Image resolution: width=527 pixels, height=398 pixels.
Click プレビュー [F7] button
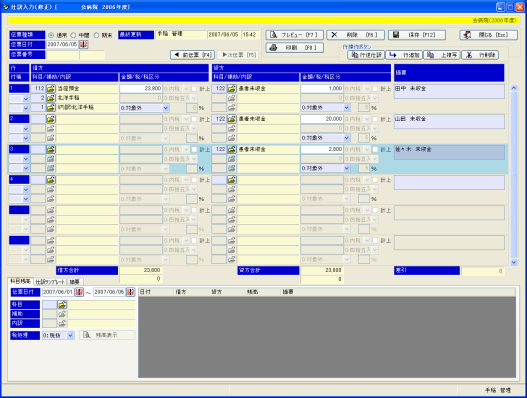pos(294,35)
